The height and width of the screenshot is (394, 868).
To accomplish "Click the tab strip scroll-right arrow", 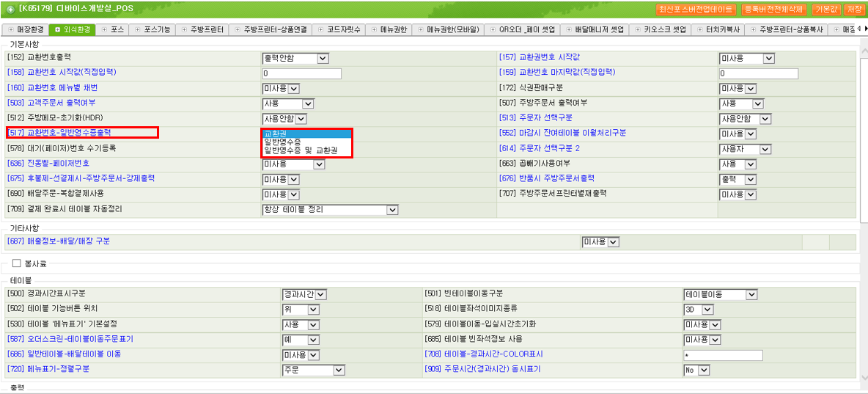I will 861,29.
